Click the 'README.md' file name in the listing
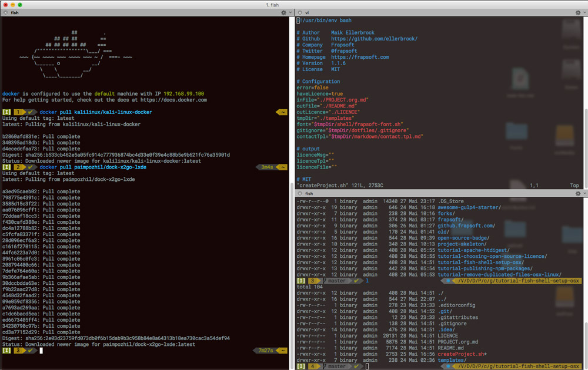The image size is (588, 370). coord(450,348)
